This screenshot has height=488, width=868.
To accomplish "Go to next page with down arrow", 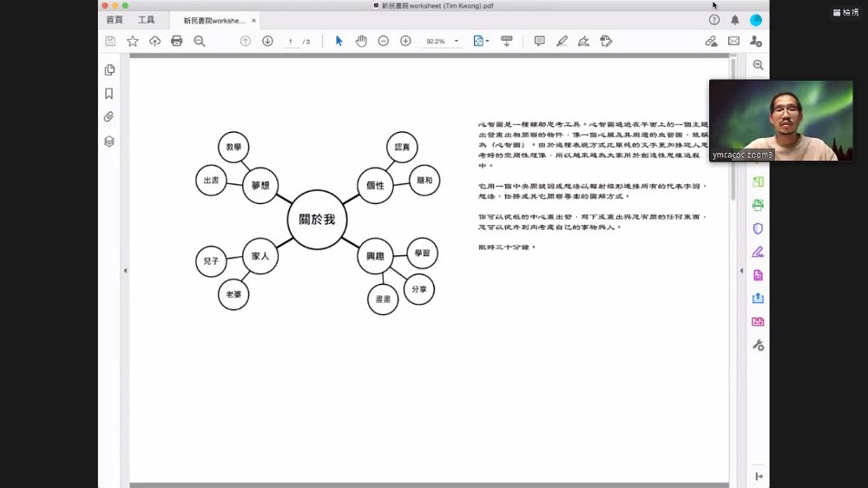I will pyautogui.click(x=267, y=41).
